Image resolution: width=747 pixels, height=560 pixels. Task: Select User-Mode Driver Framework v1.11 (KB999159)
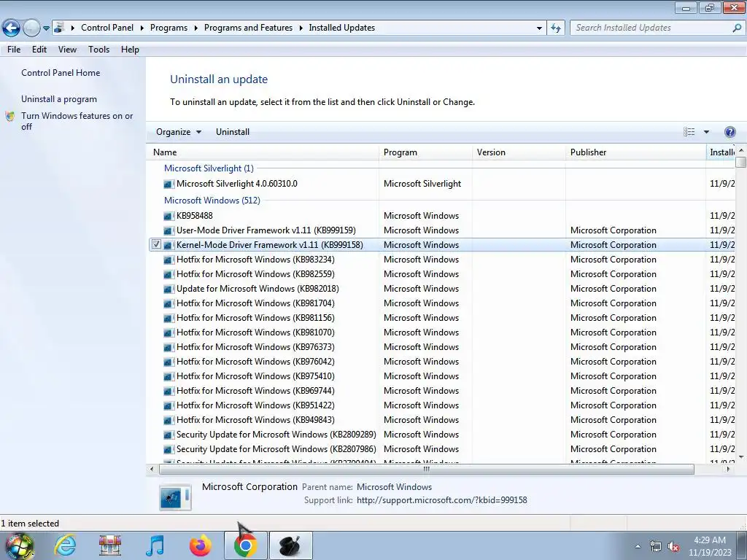click(266, 230)
